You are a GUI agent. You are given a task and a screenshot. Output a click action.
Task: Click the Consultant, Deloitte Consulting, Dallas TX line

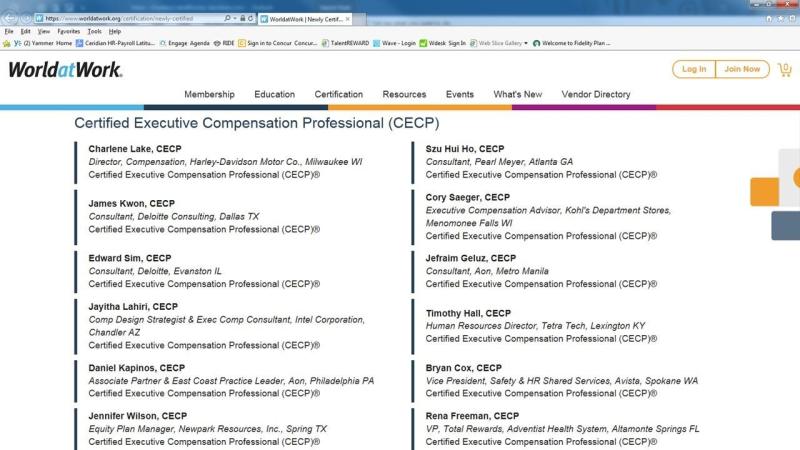pyautogui.click(x=173, y=216)
